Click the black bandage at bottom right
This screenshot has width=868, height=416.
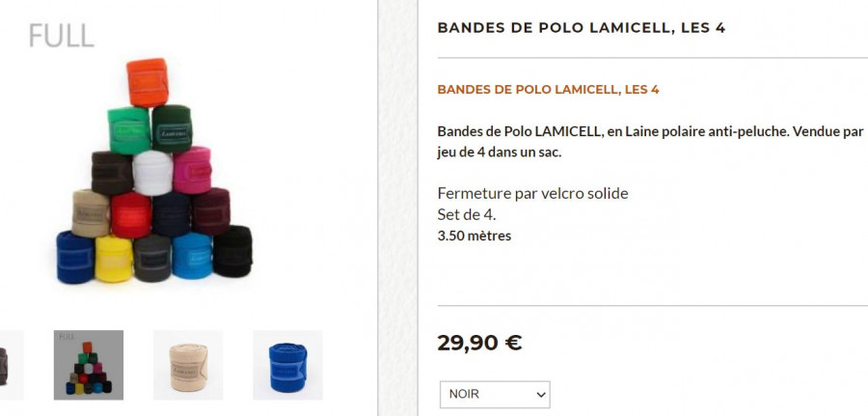point(232,251)
